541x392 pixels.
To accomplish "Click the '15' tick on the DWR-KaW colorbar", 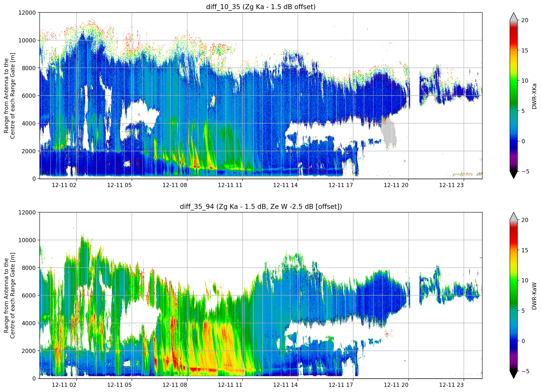I will click(525, 250).
